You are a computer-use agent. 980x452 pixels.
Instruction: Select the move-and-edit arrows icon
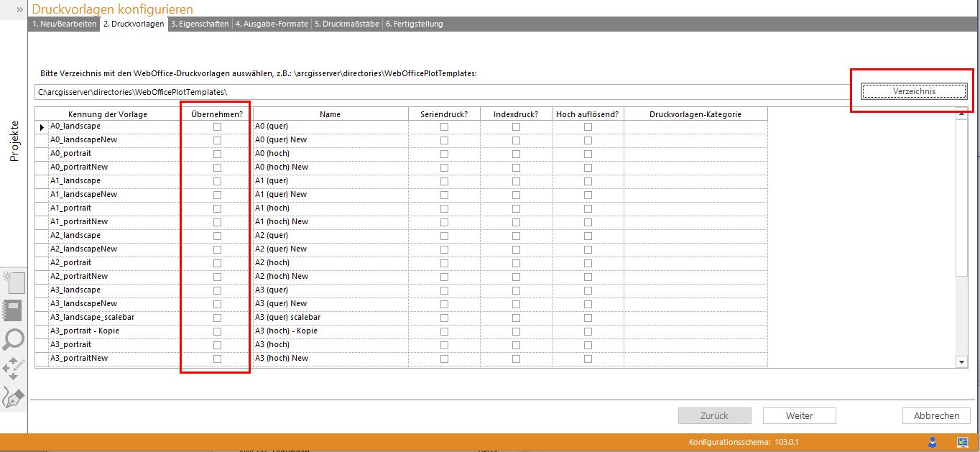click(x=14, y=368)
